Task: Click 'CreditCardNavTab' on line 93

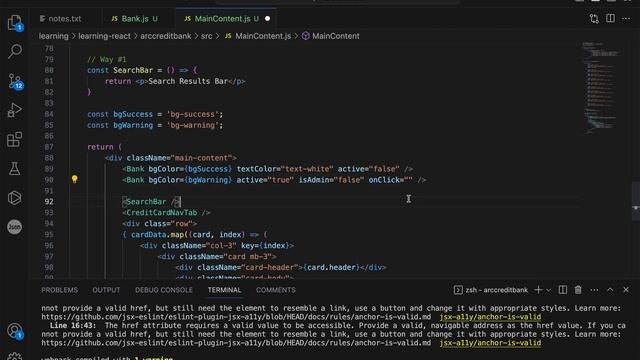Action: coord(162,212)
